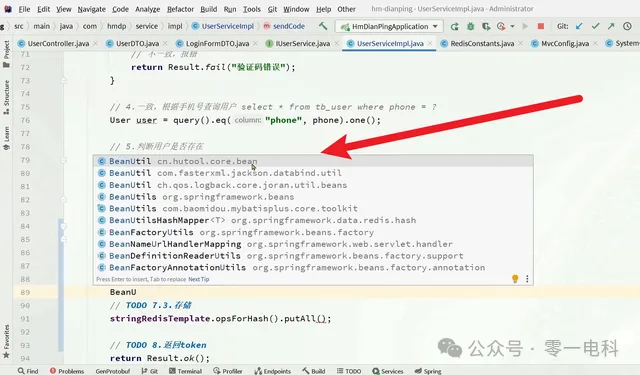Open the Help menu

point(324,9)
